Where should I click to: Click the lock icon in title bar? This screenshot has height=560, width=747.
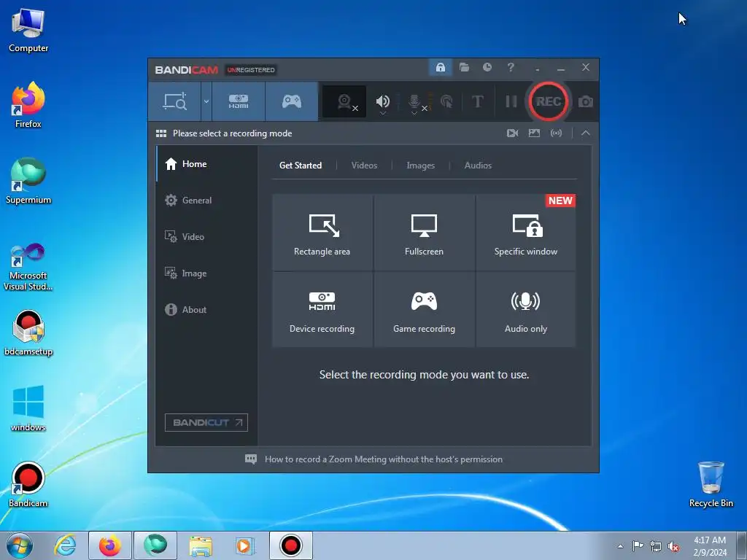click(x=440, y=68)
